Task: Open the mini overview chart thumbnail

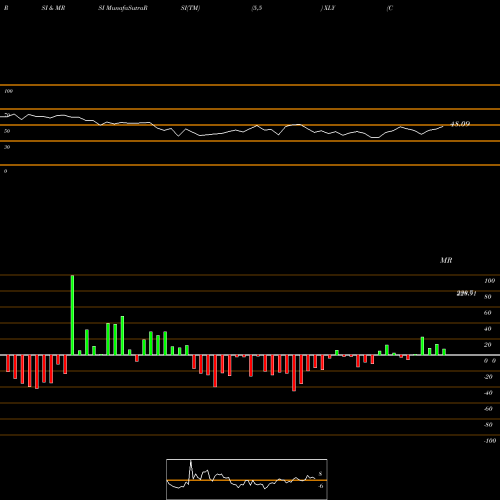Action: tap(247, 479)
